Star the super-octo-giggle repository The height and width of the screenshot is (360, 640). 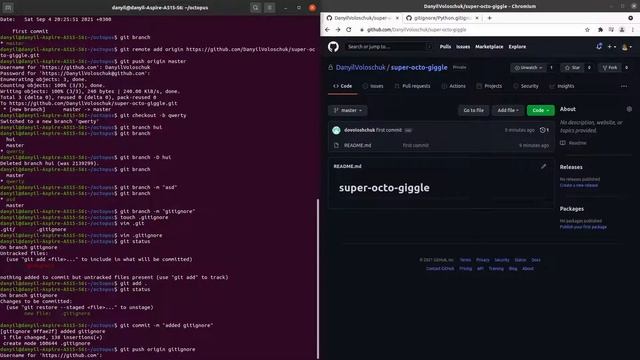coord(573,68)
